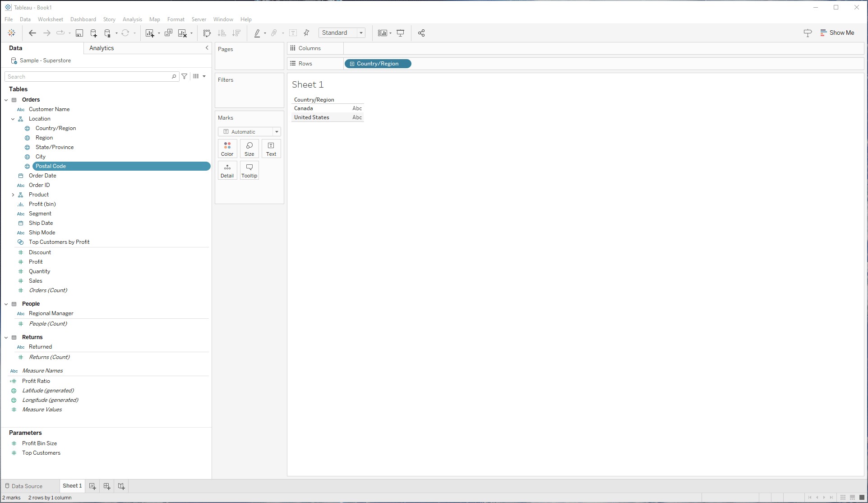Image resolution: width=868 pixels, height=503 pixels.
Task: Click the Add new data source icon
Action: point(93,33)
